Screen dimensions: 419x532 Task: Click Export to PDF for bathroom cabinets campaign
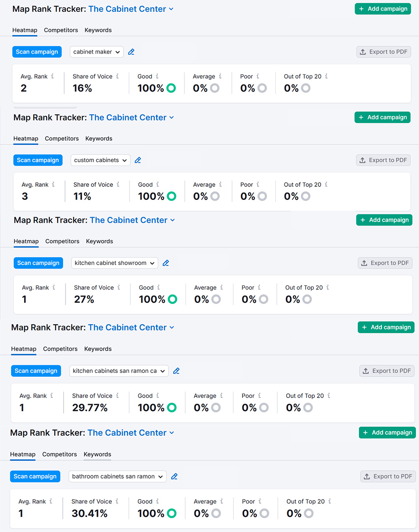388,476
